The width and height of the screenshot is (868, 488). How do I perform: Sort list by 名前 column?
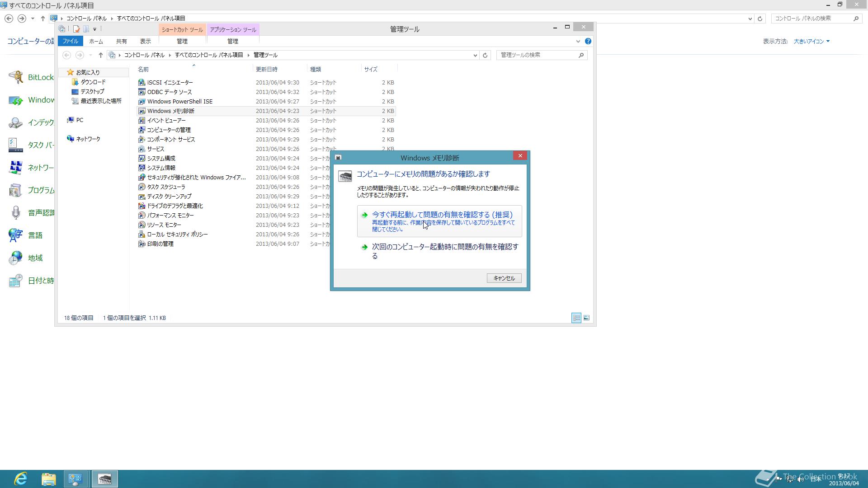pyautogui.click(x=194, y=70)
